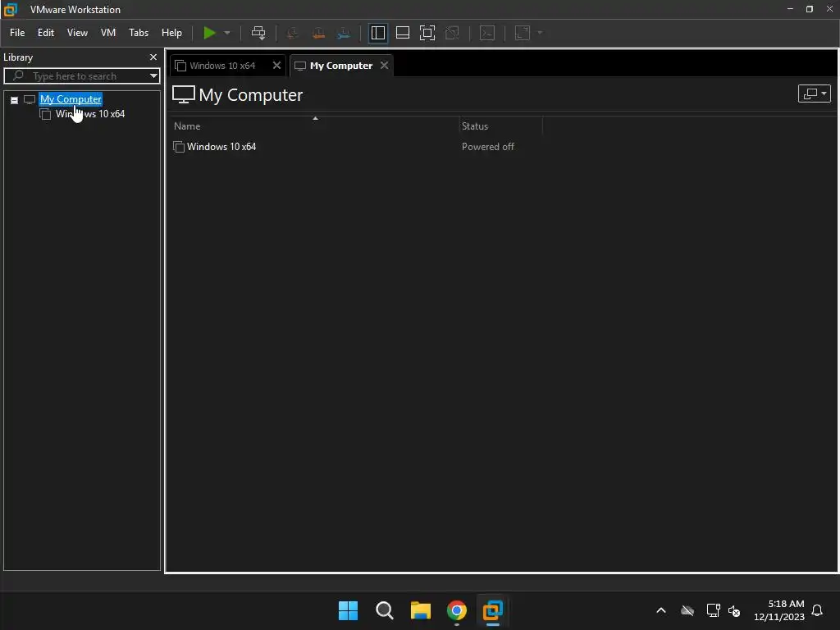Collapse the My Computer tree node

(15, 100)
